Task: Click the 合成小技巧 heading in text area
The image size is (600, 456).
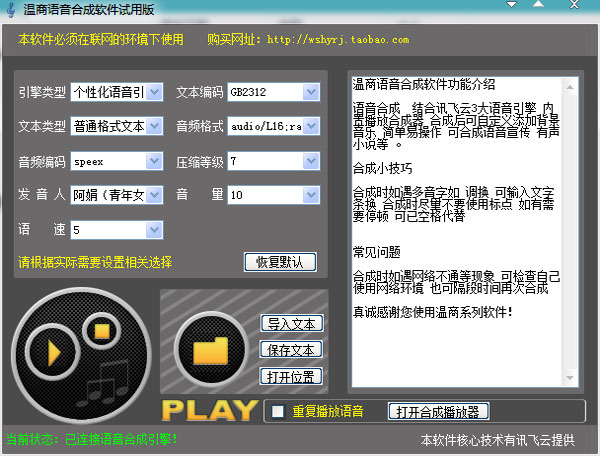Action: point(382,168)
